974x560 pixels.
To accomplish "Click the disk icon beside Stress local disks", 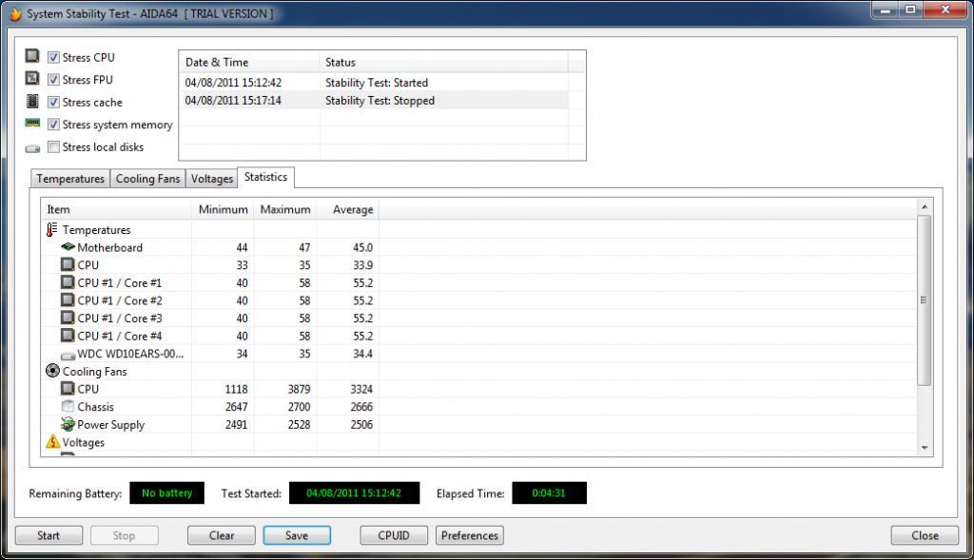I will pos(32,148).
